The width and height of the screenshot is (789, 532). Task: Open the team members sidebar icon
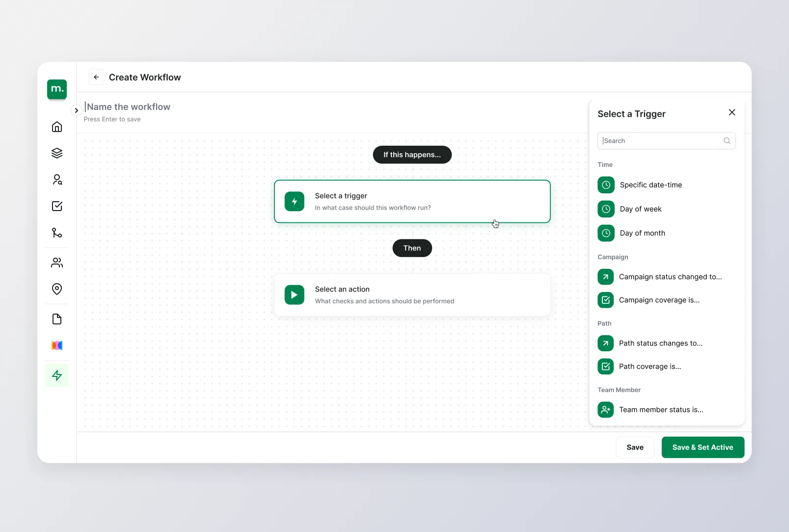click(57, 263)
